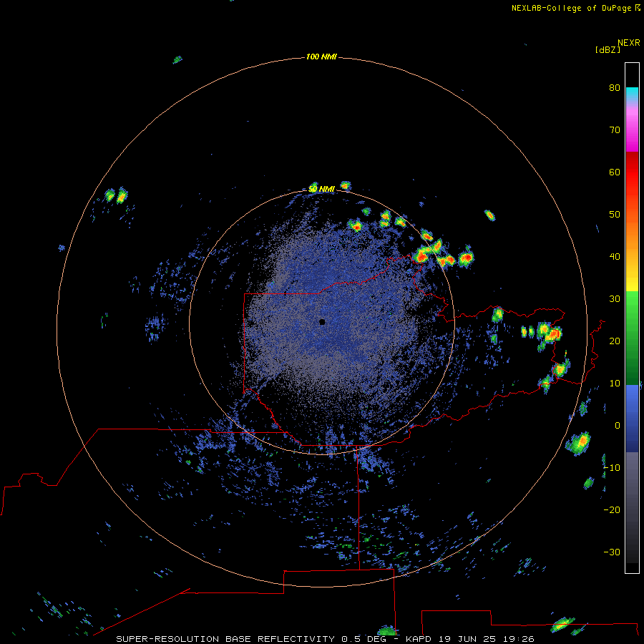Select the 10 value on the dBZ scale
644x644 pixels.
click(615, 384)
